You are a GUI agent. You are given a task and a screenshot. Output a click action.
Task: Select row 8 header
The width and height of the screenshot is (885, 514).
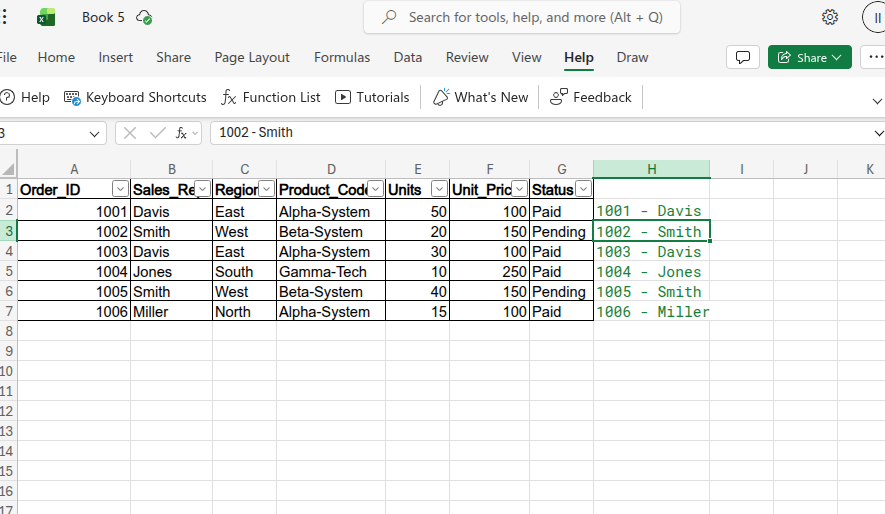tap(8, 331)
